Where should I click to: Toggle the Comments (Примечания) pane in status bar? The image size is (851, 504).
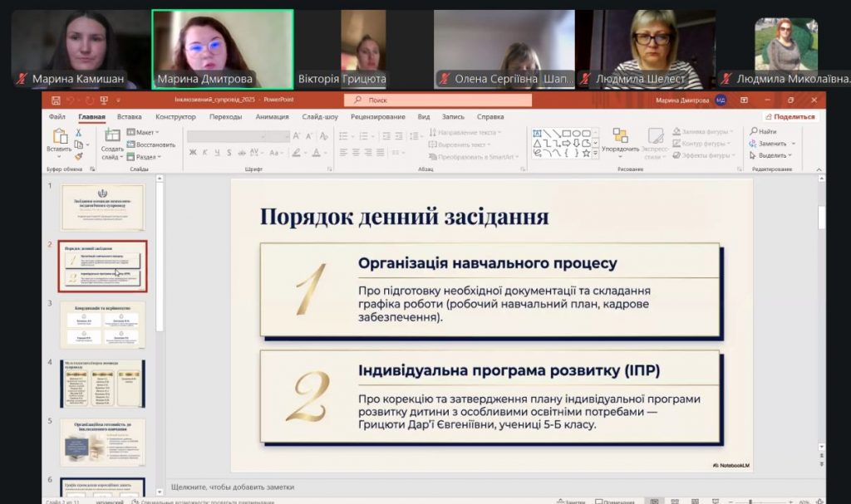click(x=615, y=501)
